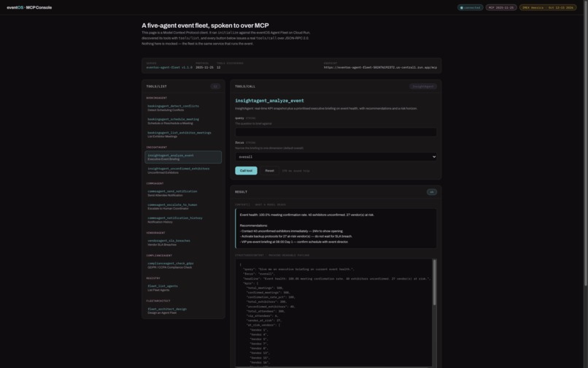Image resolution: width=588 pixels, height=368 pixels.
Task: Click the BOOKINGAGENT group heading
Action: (157, 98)
